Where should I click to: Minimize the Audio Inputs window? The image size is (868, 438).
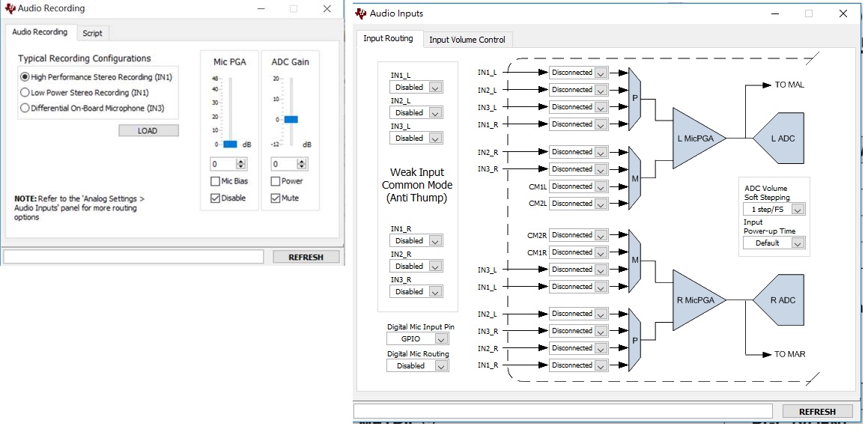pos(774,13)
